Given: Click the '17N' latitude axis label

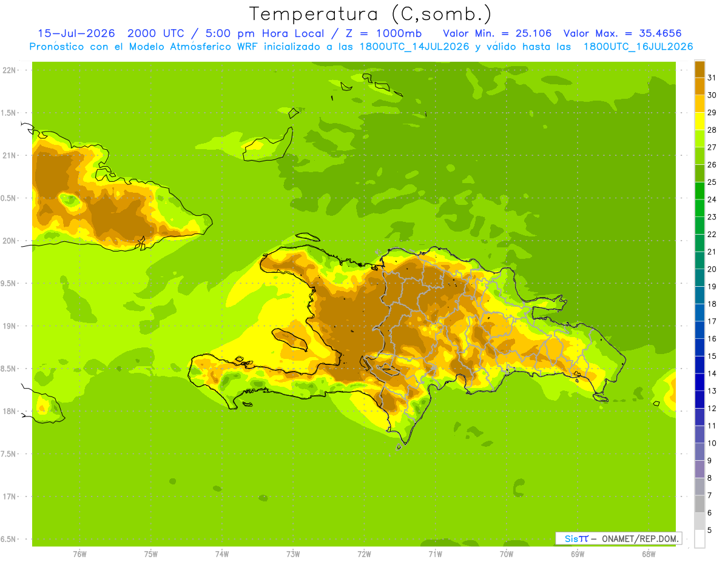Looking at the screenshot, I should 9,497.
